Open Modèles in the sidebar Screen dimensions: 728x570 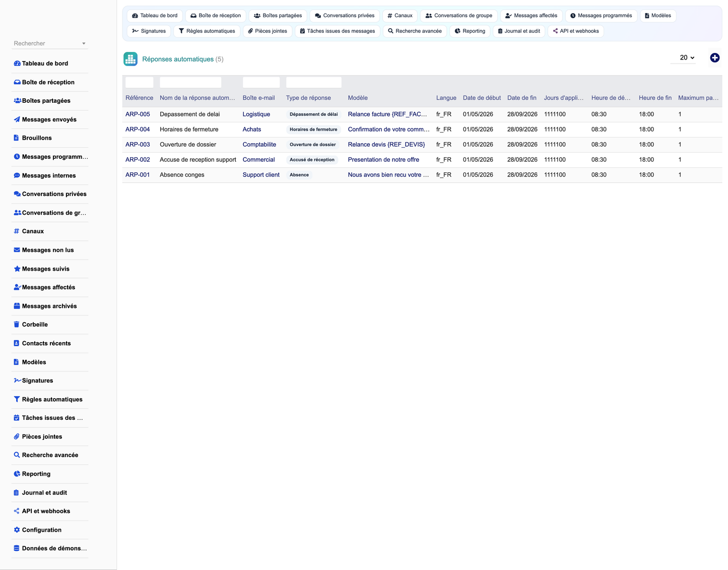coord(50,362)
